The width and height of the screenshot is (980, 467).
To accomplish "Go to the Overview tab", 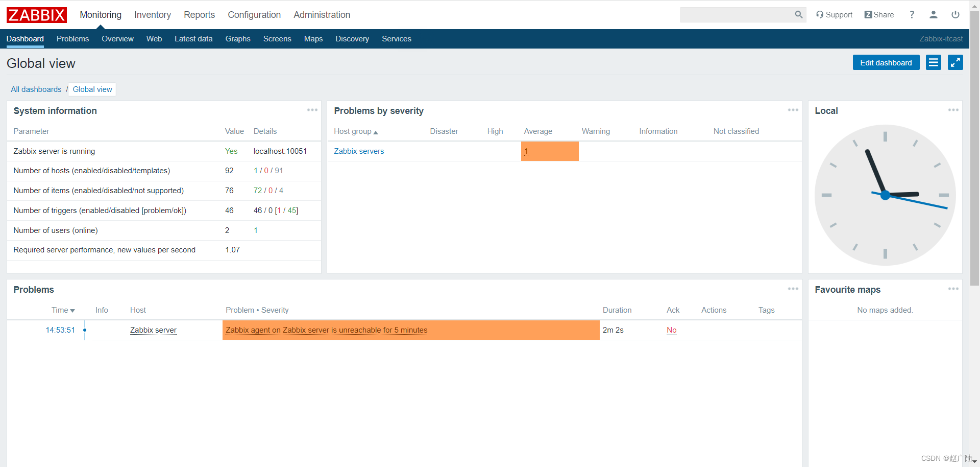I will 117,39.
